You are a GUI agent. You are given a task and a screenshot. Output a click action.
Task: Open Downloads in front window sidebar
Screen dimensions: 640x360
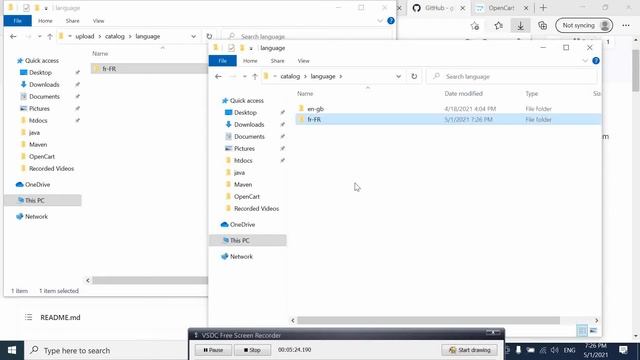tap(249, 124)
